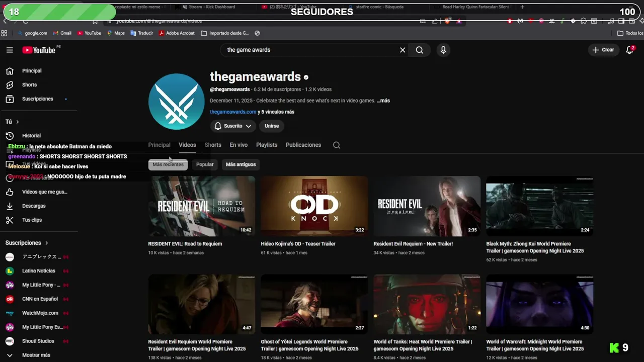Click the Unirse membership button
Viewport: 644px width, 362px height.
[x=272, y=126]
